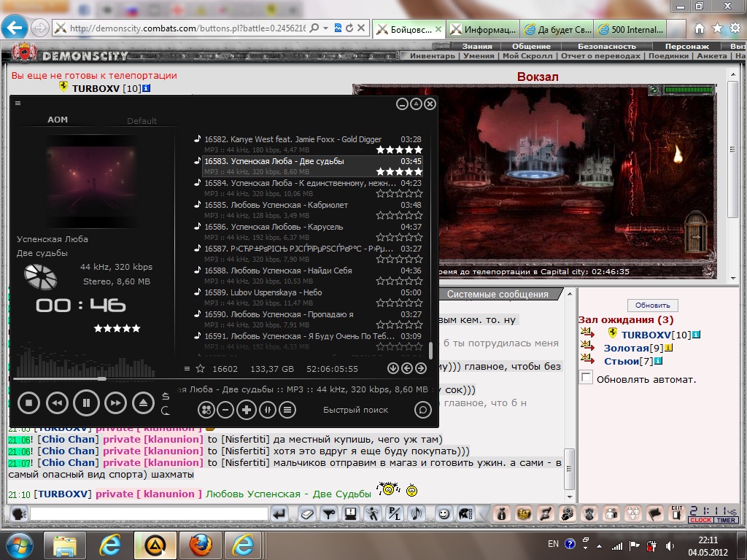The width and height of the screenshot is (747, 560).
Task: Open the AIMP main menu hamburger icon
Action: pos(18,103)
